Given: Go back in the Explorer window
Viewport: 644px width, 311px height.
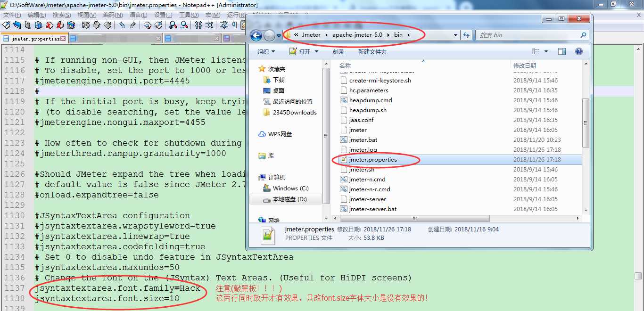Looking at the screenshot, I should click(256, 35).
